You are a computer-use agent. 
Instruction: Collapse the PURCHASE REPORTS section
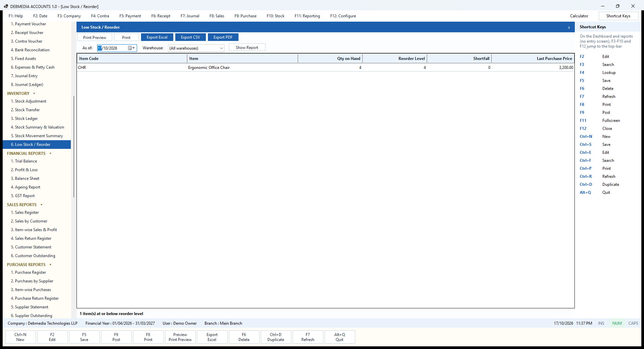(x=51, y=265)
